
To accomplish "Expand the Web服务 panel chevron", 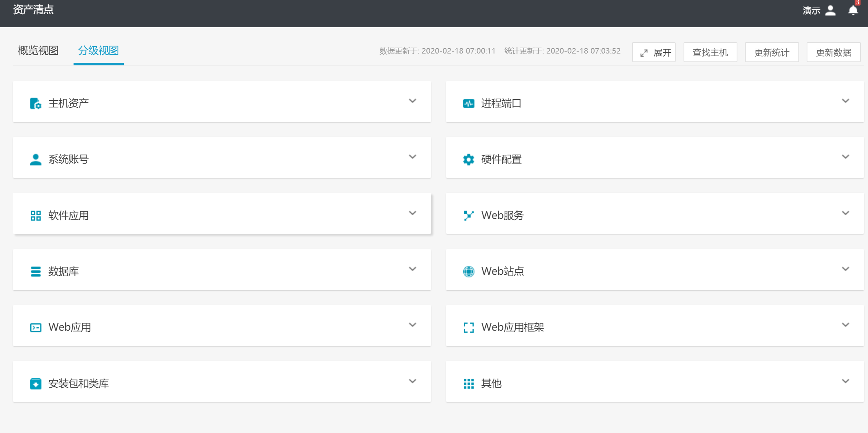I will (x=845, y=213).
